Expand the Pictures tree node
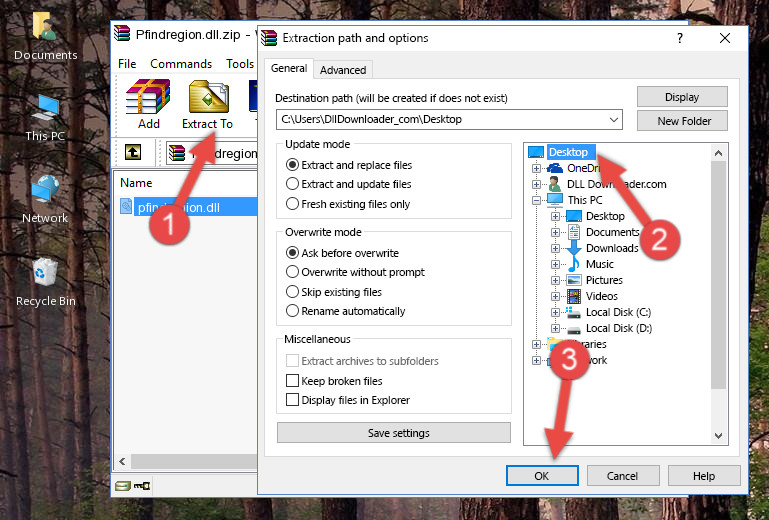769x520 pixels. (x=555, y=281)
